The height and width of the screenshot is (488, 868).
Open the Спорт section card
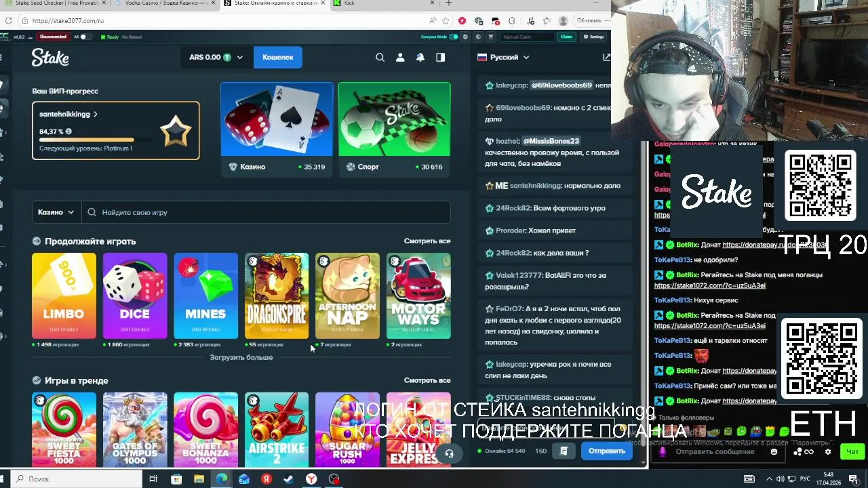(x=394, y=129)
